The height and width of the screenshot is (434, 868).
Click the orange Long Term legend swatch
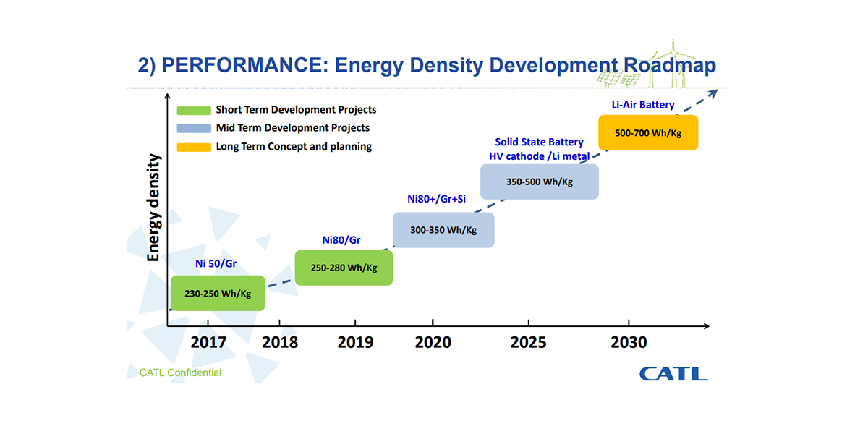click(192, 147)
